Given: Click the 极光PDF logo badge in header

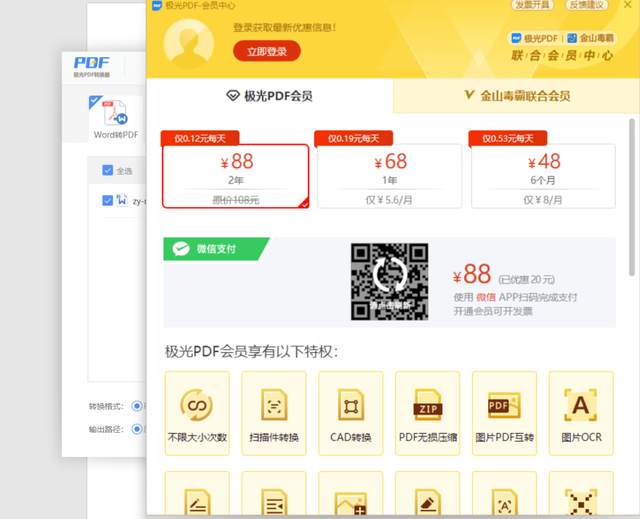Looking at the screenshot, I should tap(535, 38).
